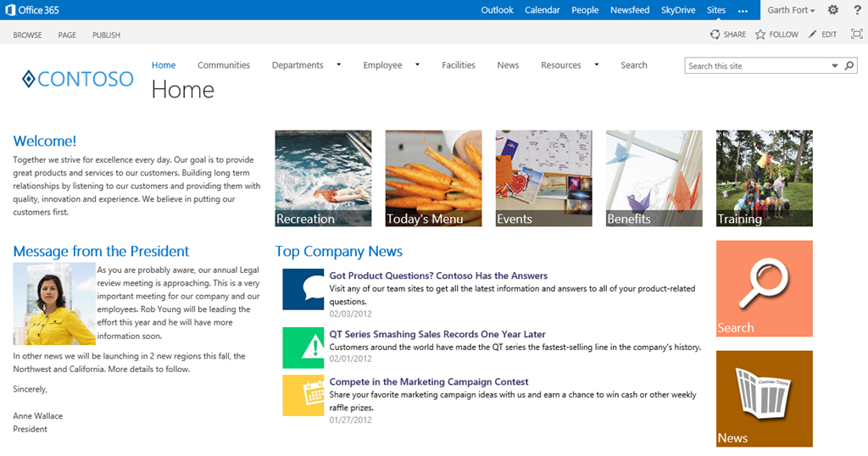
Task: Open the Today's Menu tile
Action: [x=433, y=178]
